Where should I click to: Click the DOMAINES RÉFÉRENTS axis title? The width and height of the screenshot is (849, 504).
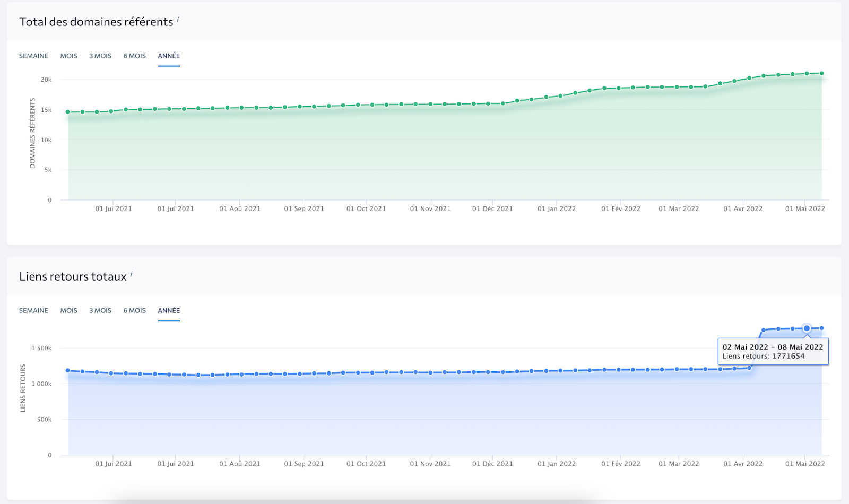(32, 133)
